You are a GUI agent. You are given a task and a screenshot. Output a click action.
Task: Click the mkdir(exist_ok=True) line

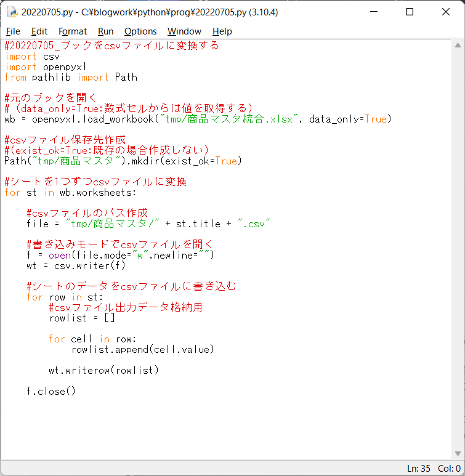[x=123, y=161]
